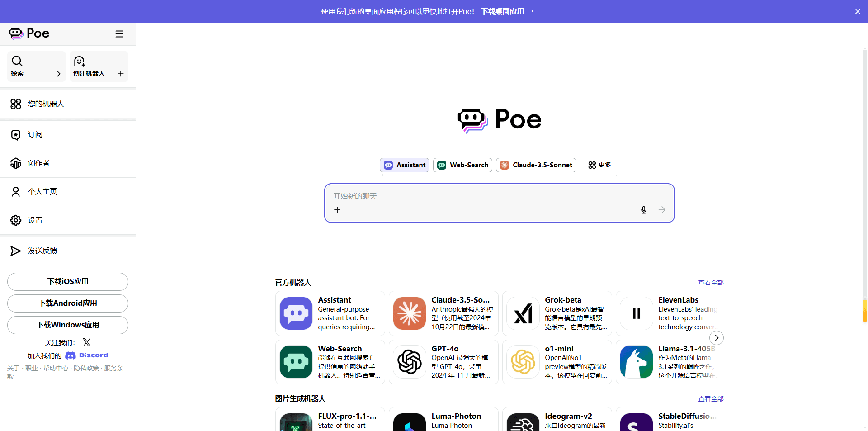
Task: Join the Discord server link
Action: pos(87,355)
